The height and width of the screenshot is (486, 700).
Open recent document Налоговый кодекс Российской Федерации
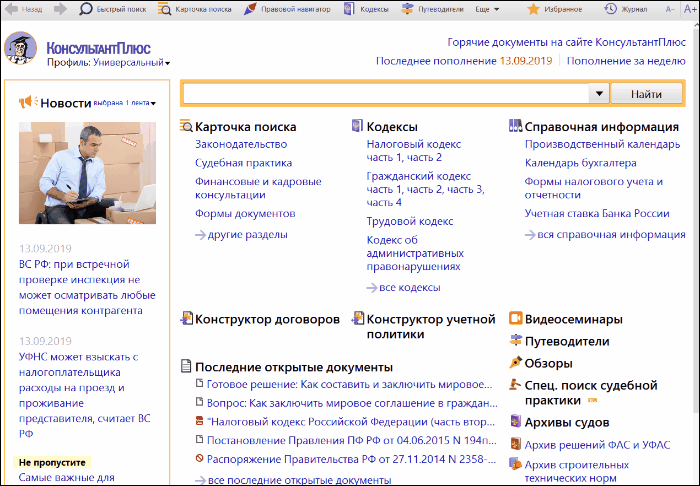(x=351, y=422)
